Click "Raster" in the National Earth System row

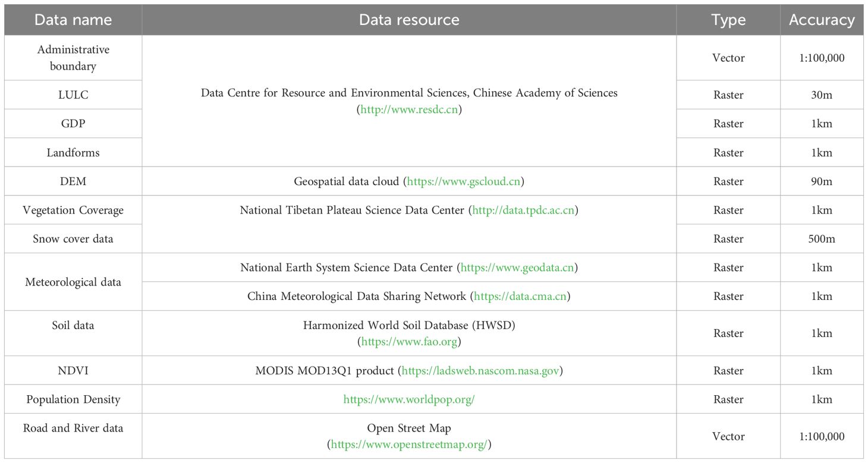click(728, 268)
